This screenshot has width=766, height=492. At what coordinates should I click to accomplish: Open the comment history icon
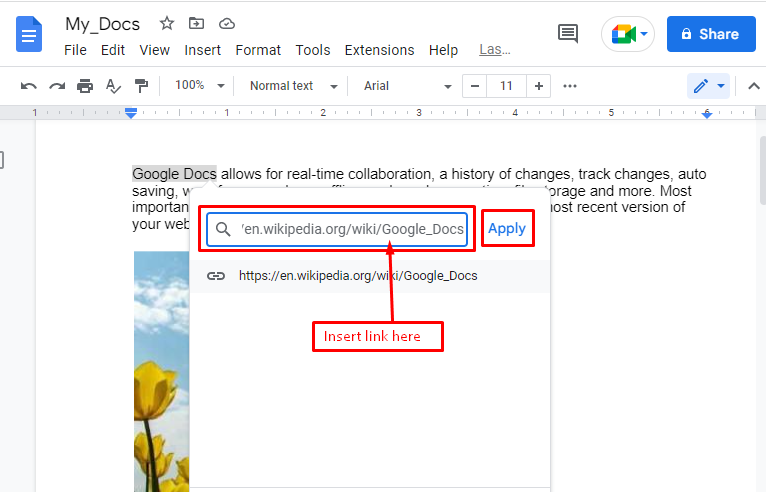(568, 34)
